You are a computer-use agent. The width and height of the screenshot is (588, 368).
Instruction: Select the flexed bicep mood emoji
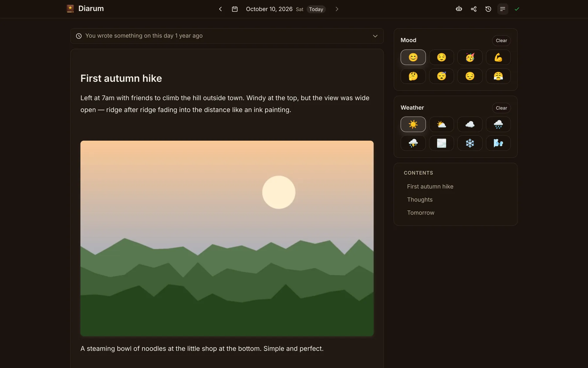(498, 57)
